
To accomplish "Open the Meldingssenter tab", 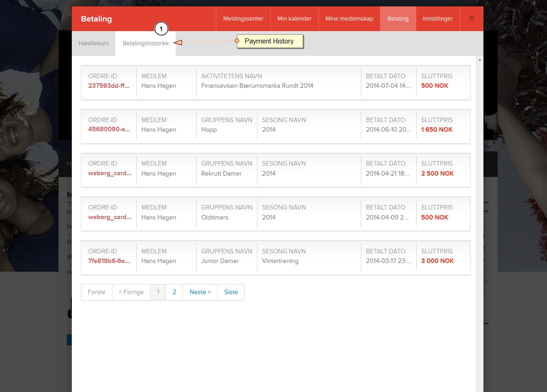I will pyautogui.click(x=243, y=18).
